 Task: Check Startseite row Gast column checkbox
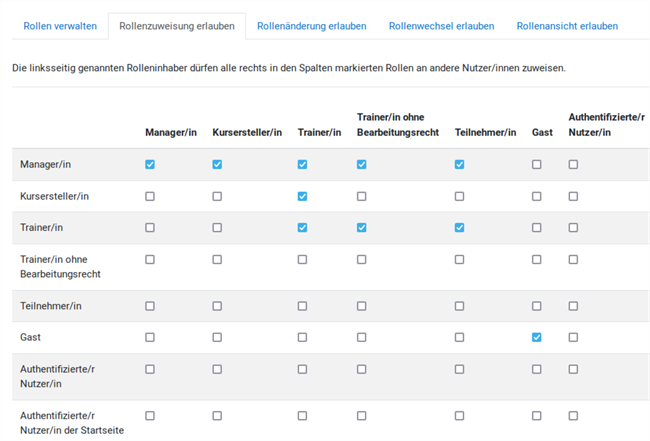pos(537,415)
